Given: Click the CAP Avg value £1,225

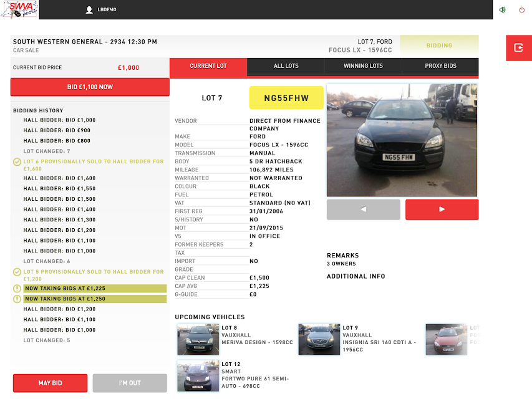Looking at the screenshot, I should (x=259, y=286).
